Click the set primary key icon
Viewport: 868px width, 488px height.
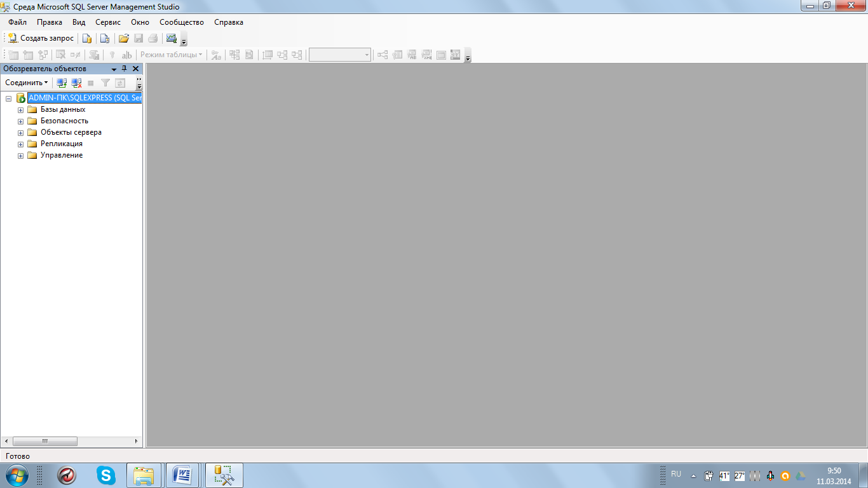[112, 55]
